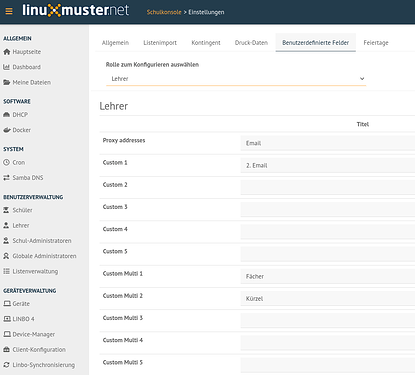Open Hauptseite in the sidebar

(x=27, y=52)
